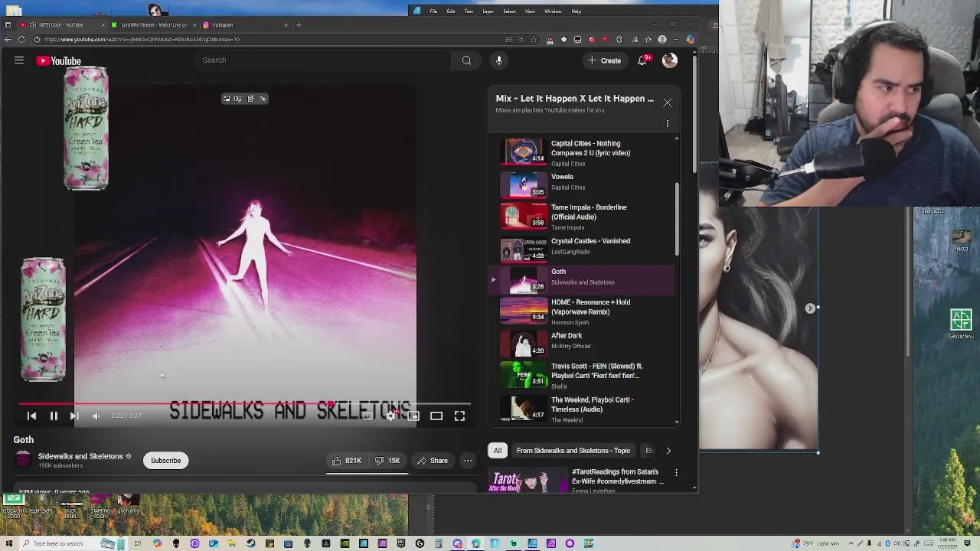The height and width of the screenshot is (551, 980).
Task: Dislike the Goth video
Action: [387, 461]
